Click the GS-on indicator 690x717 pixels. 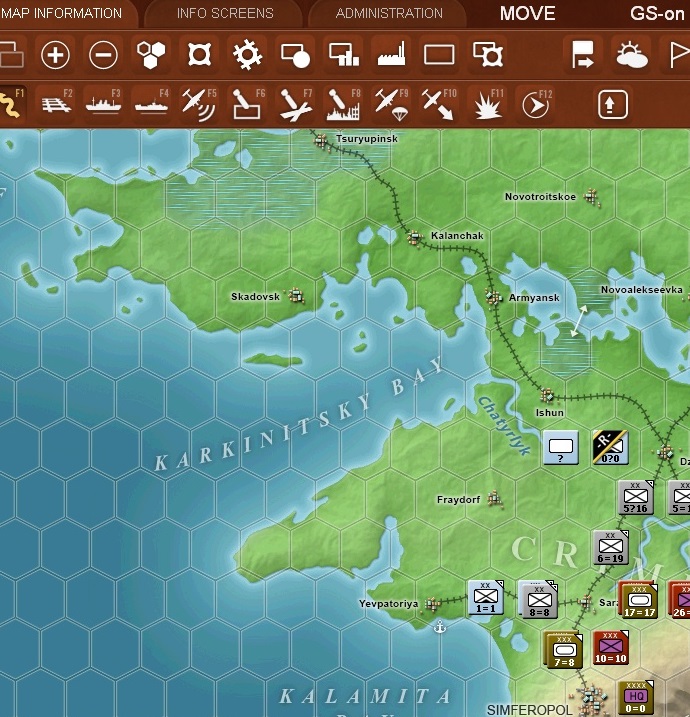[x=657, y=13]
